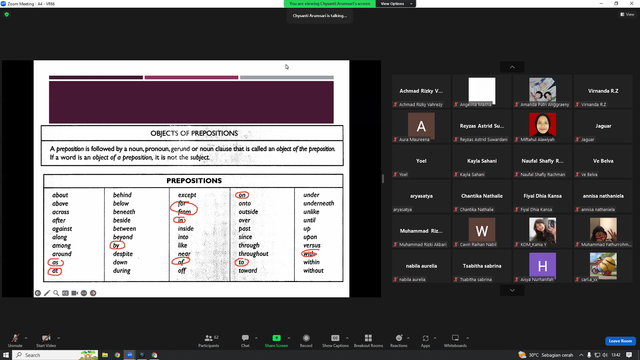Viewport: 640px width, 360px height.
Task: Click the slideshow more options icon
Action: [x=84, y=293]
